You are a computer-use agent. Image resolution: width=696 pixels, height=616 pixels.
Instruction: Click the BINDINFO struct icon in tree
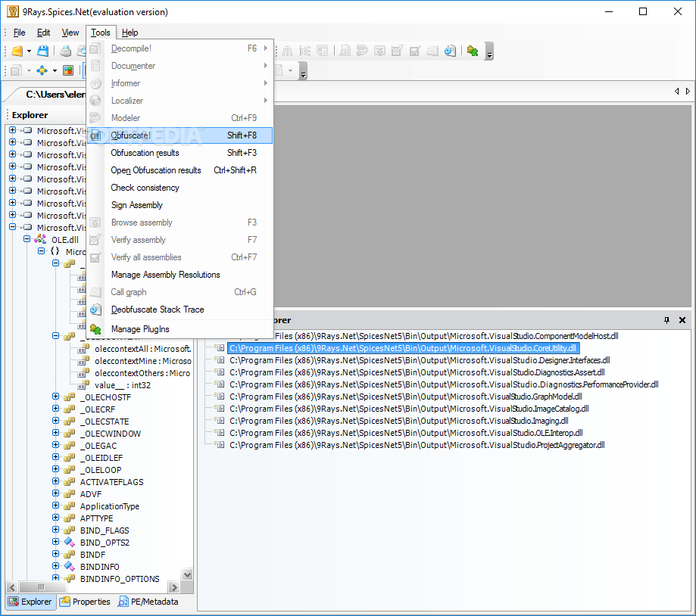click(69, 567)
